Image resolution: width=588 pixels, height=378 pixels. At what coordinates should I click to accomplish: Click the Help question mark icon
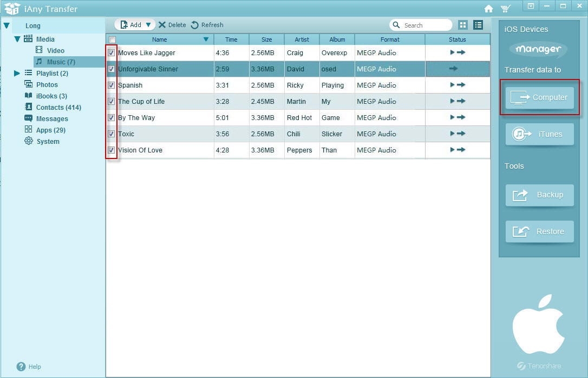coord(21,367)
